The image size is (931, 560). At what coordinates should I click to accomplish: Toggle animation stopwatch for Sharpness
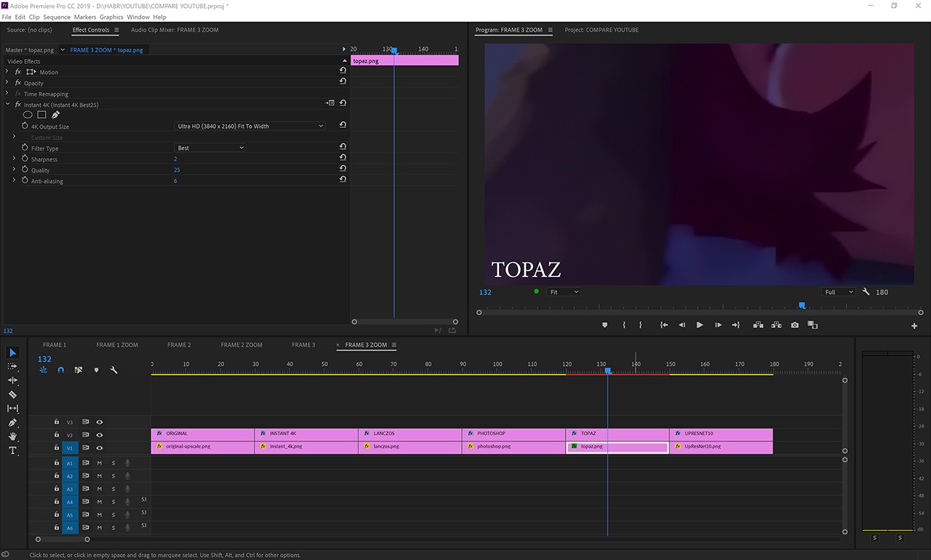click(x=25, y=159)
